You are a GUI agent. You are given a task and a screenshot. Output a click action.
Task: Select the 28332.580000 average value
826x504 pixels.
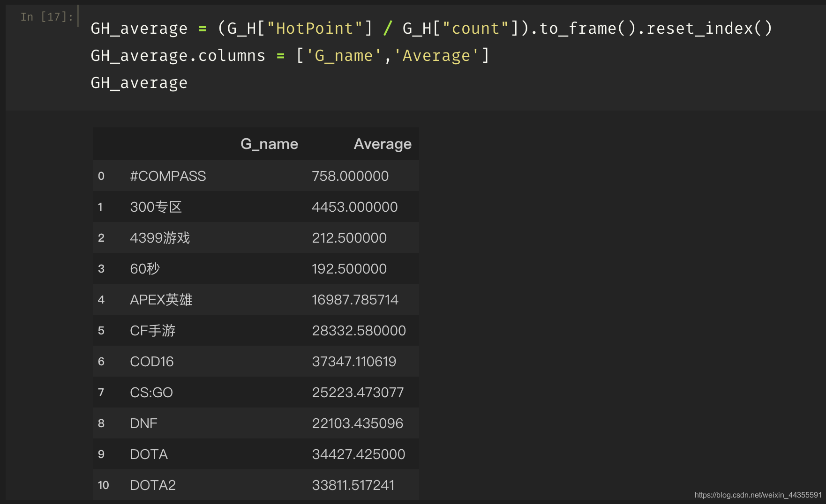coord(359,331)
